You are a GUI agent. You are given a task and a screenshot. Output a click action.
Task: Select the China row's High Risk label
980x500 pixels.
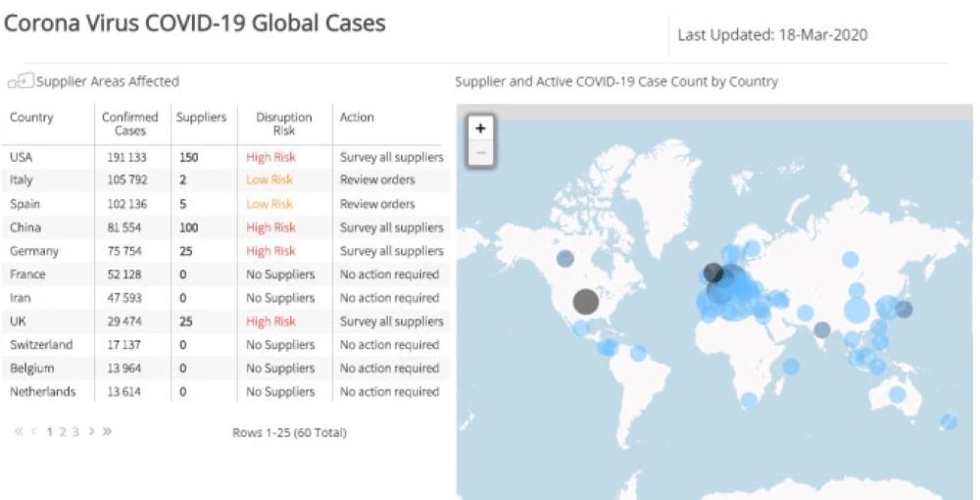[271, 227]
